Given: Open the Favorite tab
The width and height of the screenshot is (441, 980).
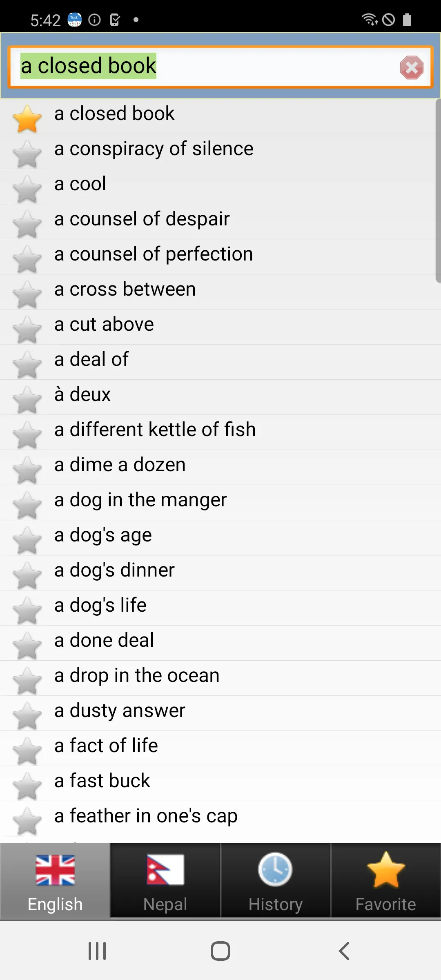Looking at the screenshot, I should pyautogui.click(x=386, y=881).
